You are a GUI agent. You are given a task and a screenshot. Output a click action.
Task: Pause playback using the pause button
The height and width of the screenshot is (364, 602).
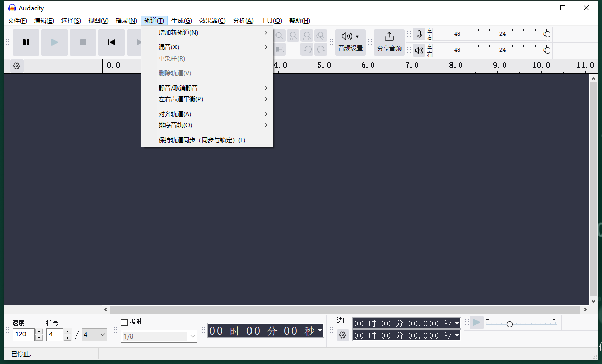coord(26,42)
